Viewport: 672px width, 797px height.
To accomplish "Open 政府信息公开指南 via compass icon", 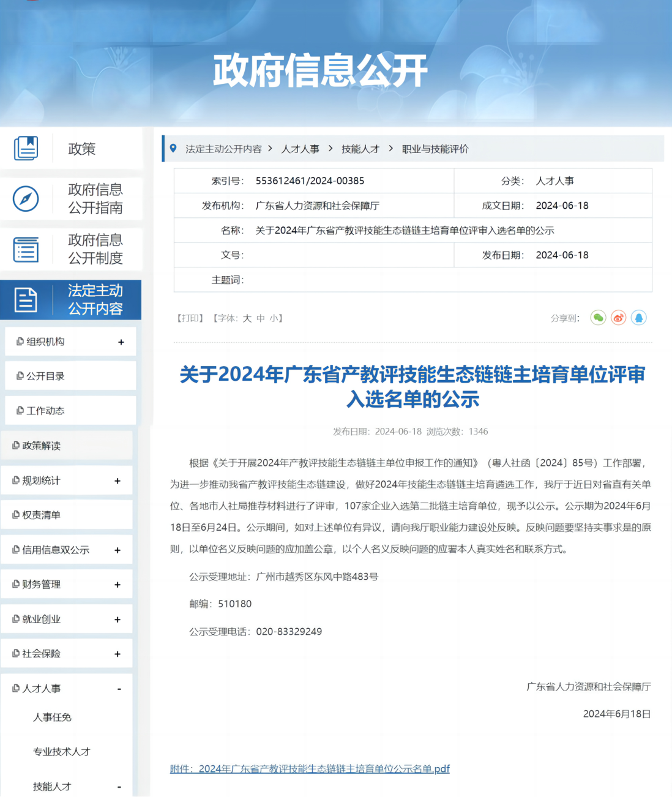I will 26,199.
